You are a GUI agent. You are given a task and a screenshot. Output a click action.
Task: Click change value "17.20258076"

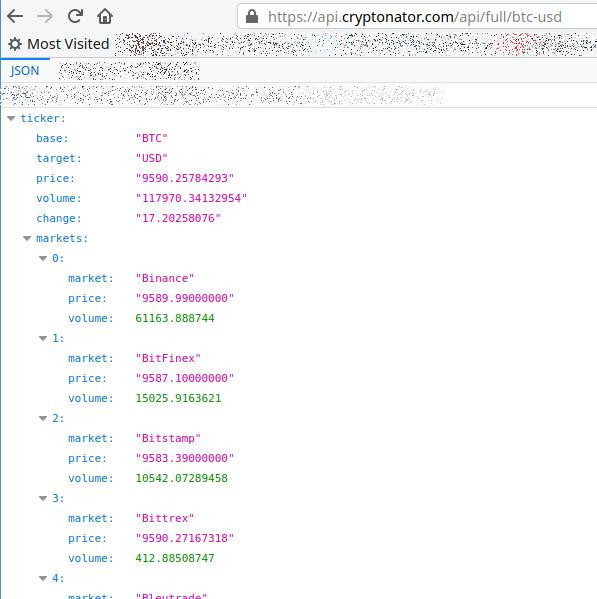pyautogui.click(x=178, y=218)
